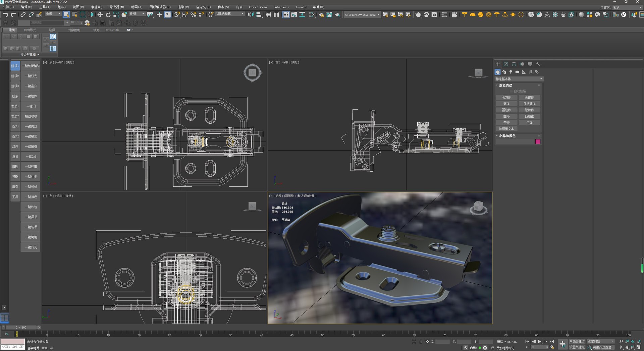Open the Civil View menu
644x351 pixels.
[x=258, y=7]
